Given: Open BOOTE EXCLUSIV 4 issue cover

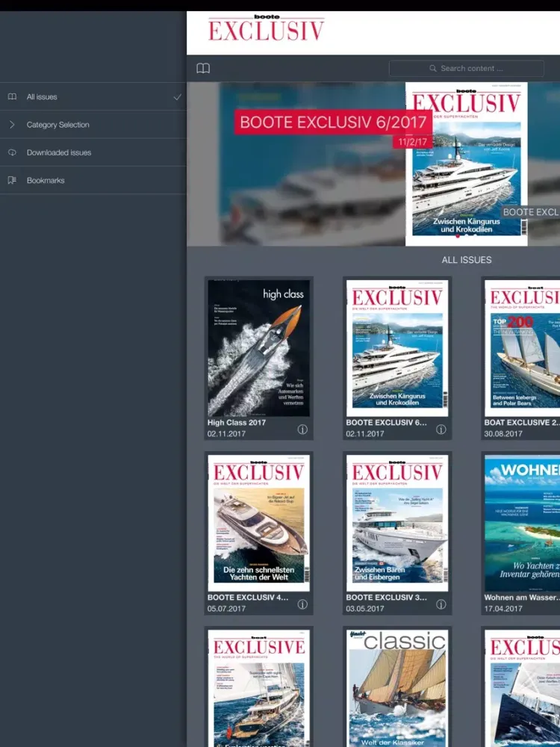Looking at the screenshot, I should 258,523.
